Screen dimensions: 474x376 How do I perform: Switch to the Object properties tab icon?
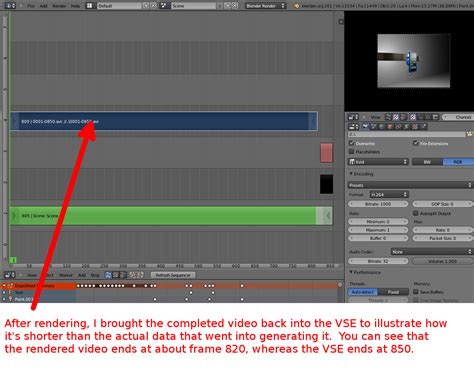[x=390, y=127]
